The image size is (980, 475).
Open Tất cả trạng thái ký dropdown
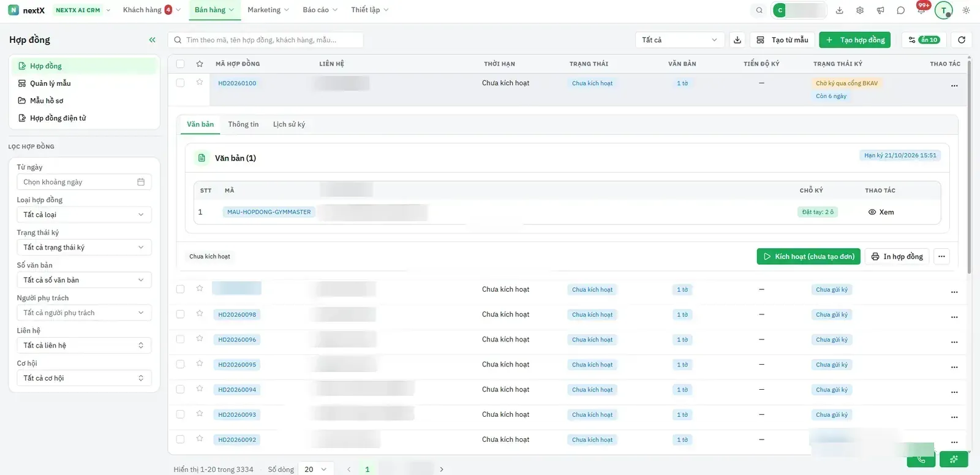pyautogui.click(x=84, y=248)
